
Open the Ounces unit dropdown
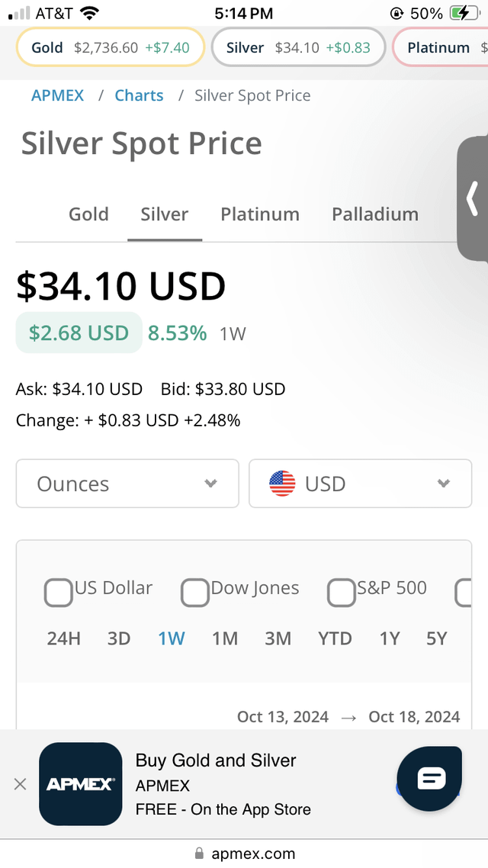127,484
